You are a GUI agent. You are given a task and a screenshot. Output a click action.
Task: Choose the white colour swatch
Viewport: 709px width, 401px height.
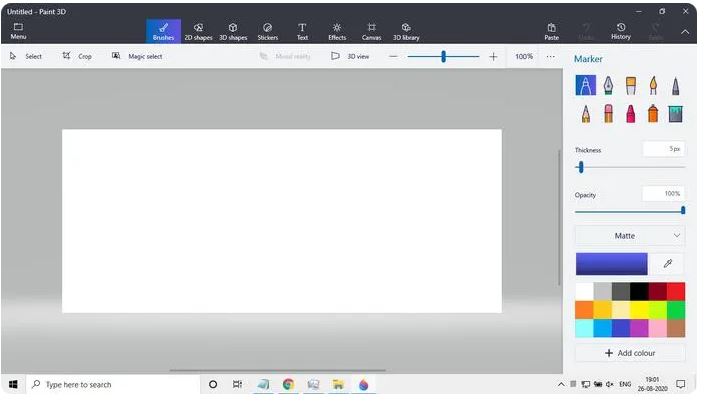click(x=584, y=292)
